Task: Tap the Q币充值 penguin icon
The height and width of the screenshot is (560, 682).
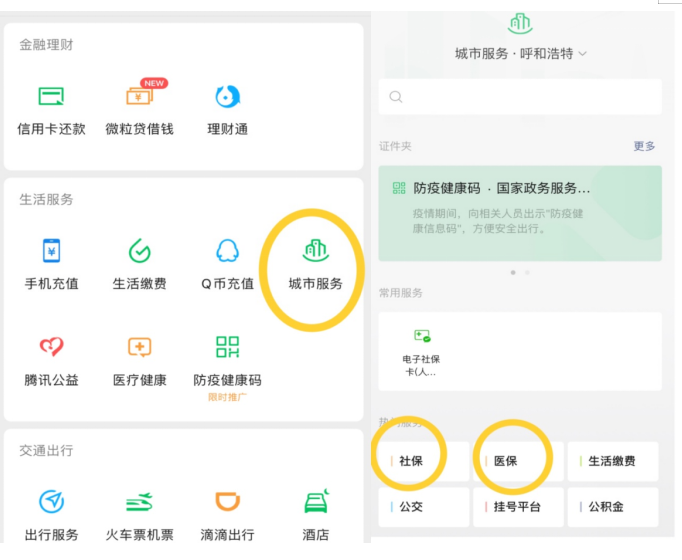Action: [227, 252]
